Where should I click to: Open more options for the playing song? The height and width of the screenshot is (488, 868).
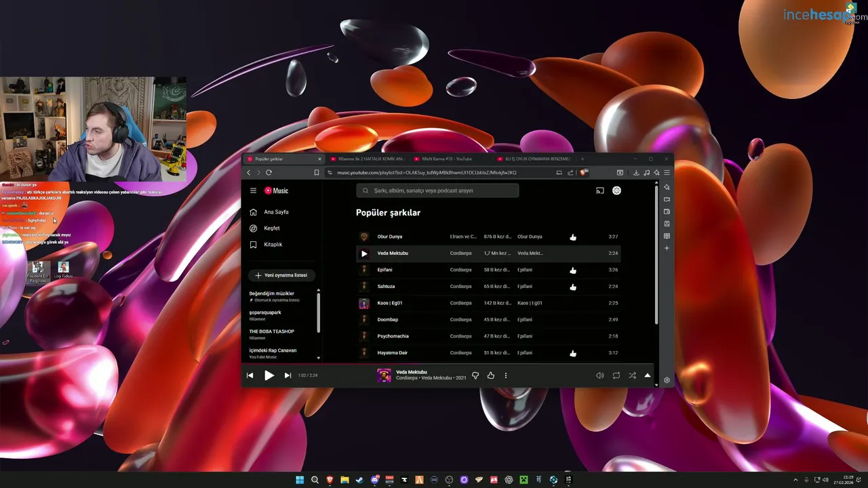point(505,375)
